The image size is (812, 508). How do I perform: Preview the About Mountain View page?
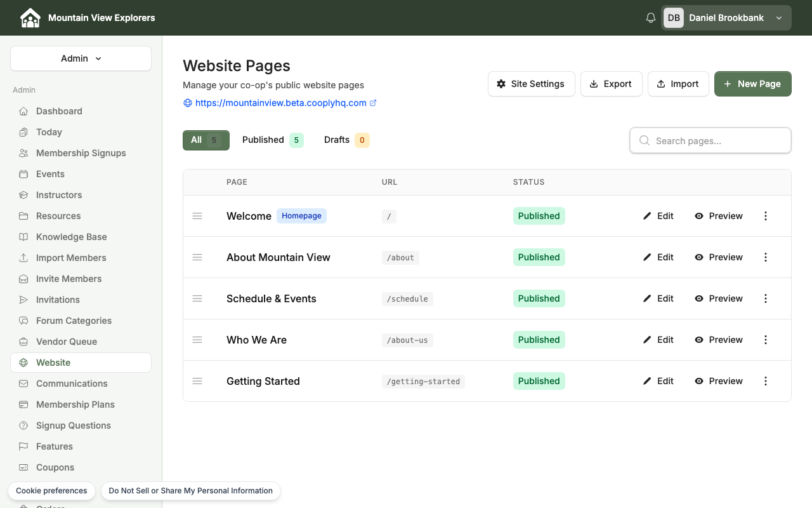tap(719, 257)
